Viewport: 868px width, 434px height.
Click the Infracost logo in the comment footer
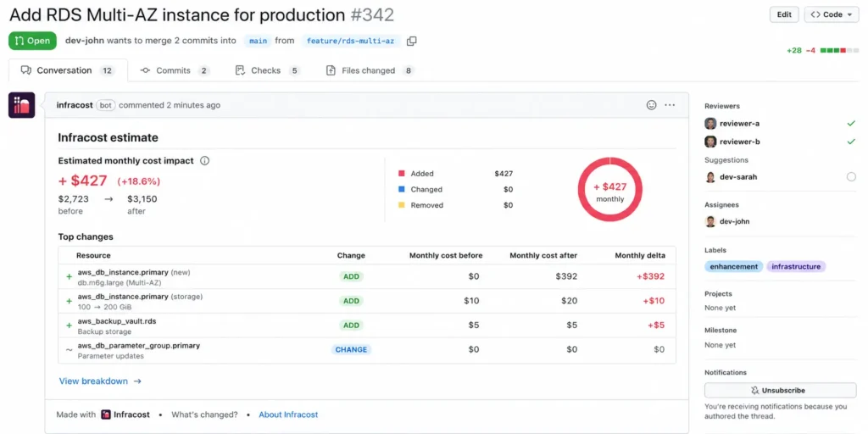(106, 415)
